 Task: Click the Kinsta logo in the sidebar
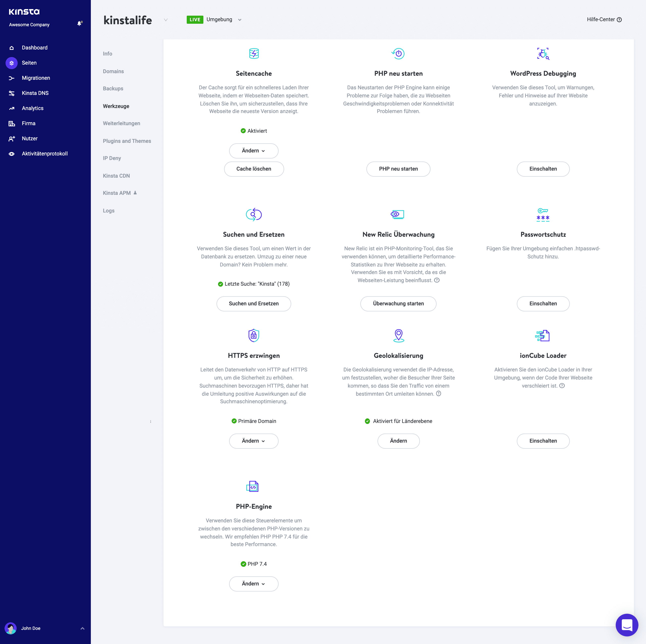click(x=24, y=11)
